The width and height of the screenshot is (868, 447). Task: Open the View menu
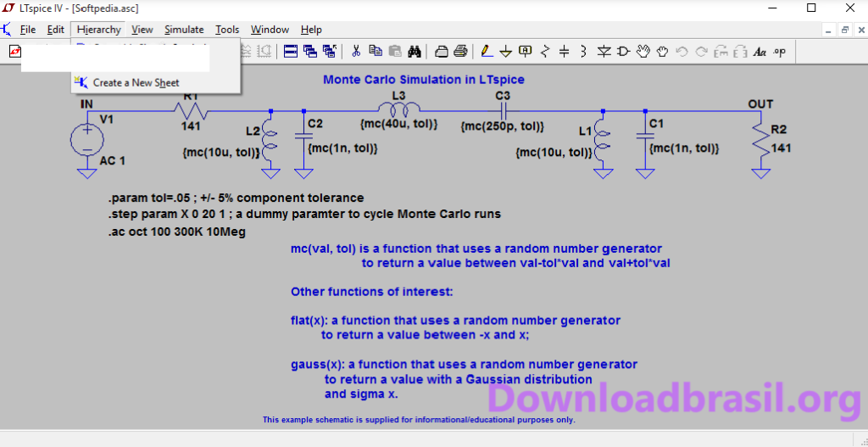point(142,30)
